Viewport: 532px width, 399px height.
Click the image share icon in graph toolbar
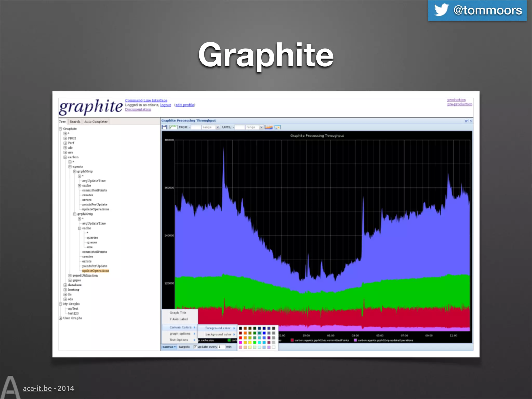pos(277,127)
